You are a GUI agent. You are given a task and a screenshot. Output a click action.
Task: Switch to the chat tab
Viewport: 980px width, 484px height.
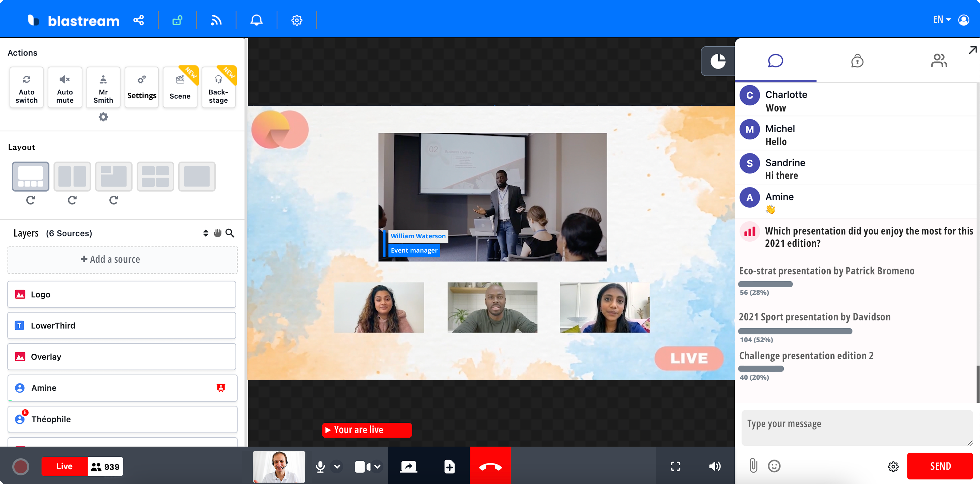(x=775, y=61)
